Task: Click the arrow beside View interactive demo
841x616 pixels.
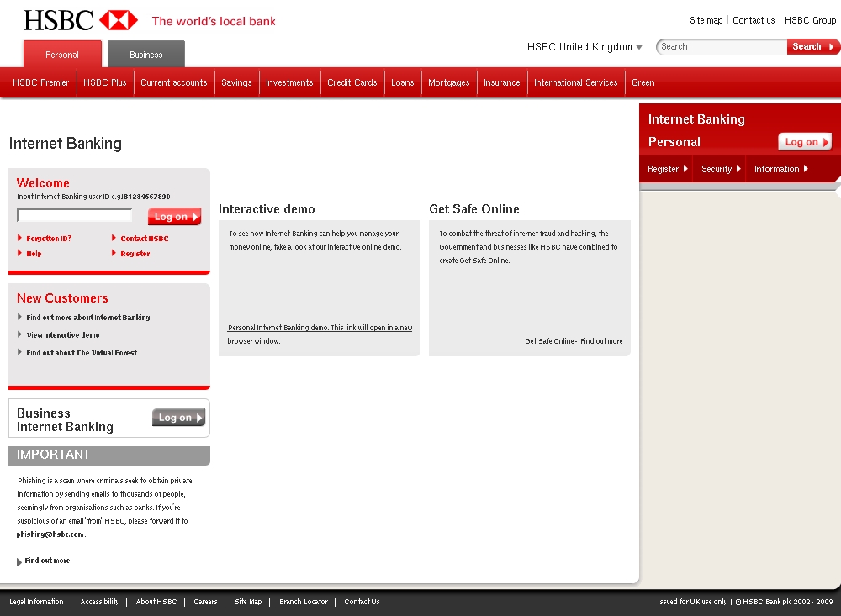Action: [19, 335]
